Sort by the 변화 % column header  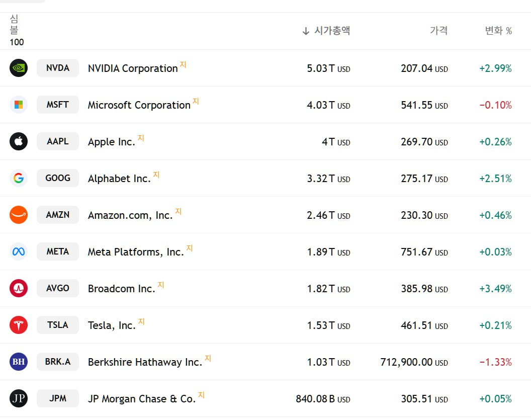tap(498, 31)
